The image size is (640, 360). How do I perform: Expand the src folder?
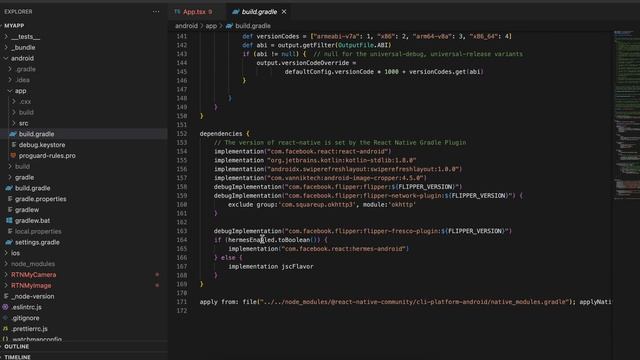pos(23,123)
